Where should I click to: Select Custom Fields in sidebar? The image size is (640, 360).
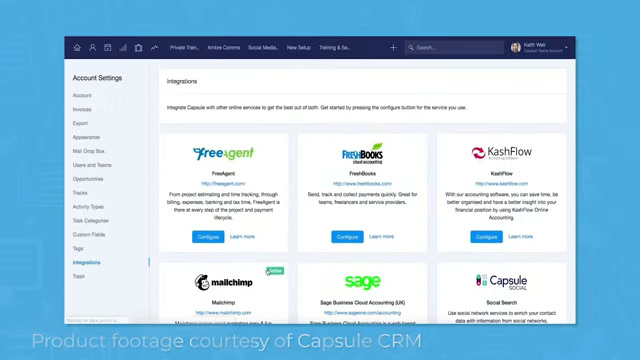pos(89,235)
